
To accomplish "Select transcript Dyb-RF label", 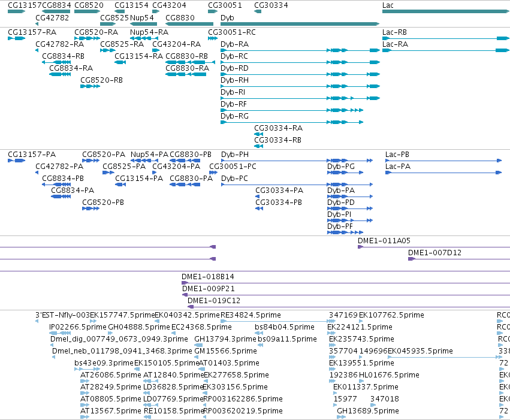I will coord(233,104).
